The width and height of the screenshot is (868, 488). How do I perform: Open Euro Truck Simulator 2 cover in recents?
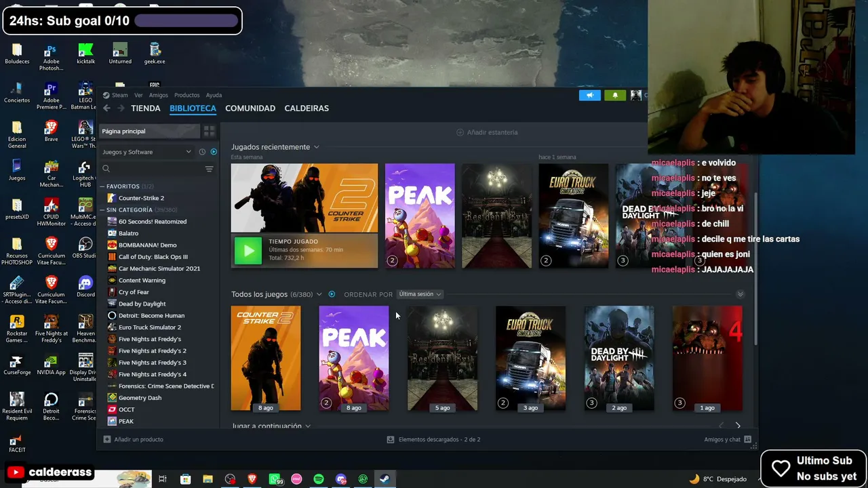574,216
